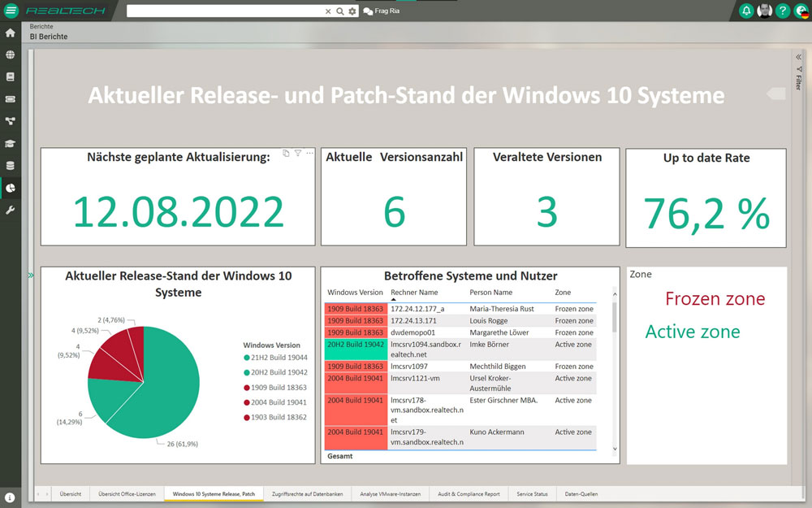Open notifications bell icon
Viewport: 812px width, 508px height.
746,11
